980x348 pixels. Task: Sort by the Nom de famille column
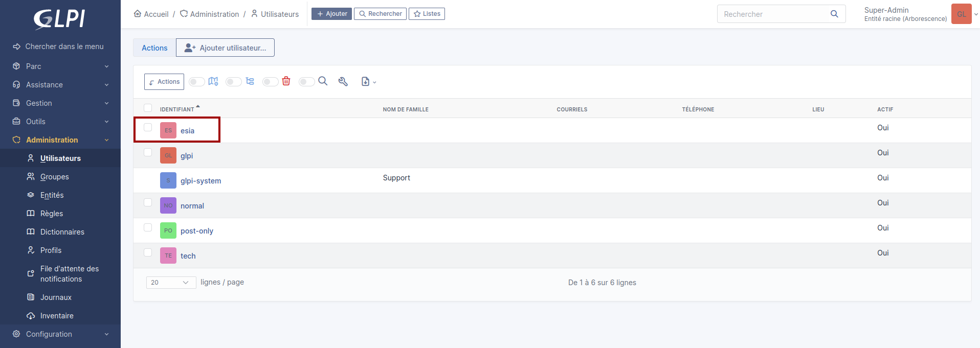[406, 109]
